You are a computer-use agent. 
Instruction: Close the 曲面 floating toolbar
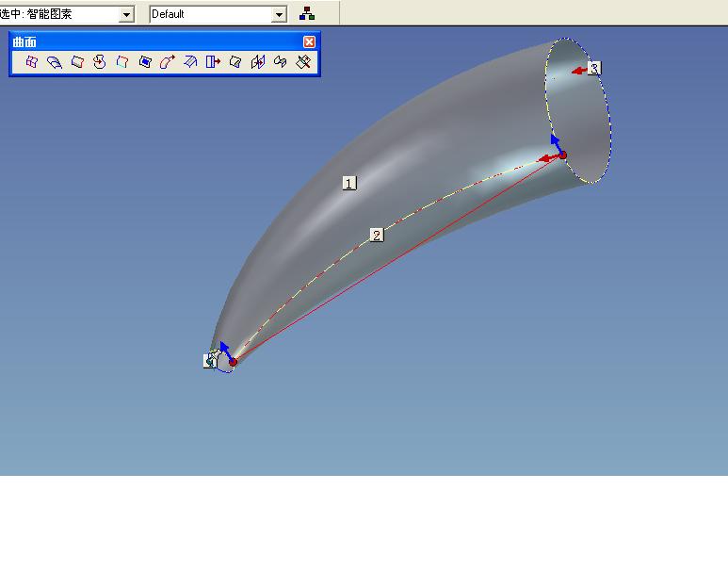309,41
